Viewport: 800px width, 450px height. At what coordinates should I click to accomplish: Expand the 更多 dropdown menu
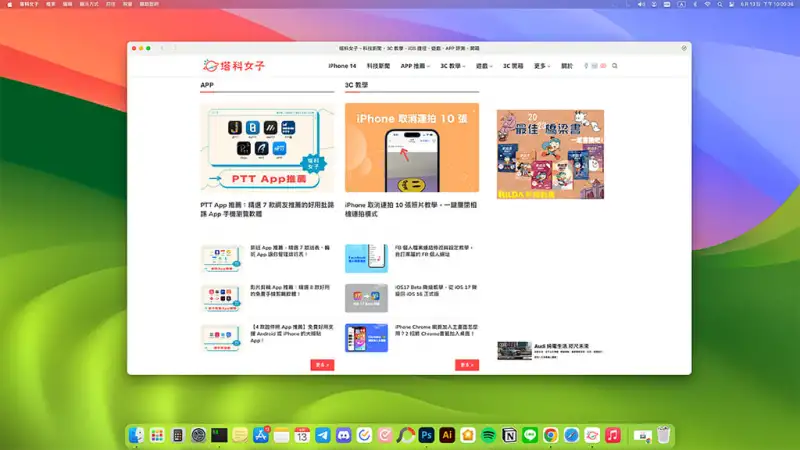click(x=542, y=66)
